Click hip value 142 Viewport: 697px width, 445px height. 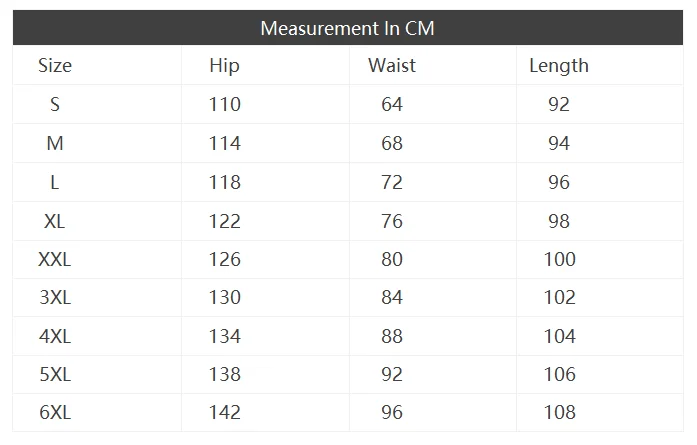coord(225,412)
